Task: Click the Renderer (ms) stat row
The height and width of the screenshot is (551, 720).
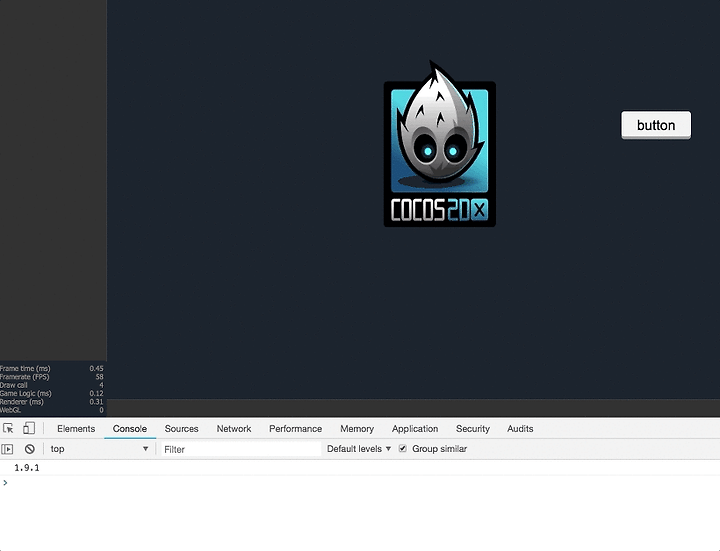Action: [x=52, y=401]
